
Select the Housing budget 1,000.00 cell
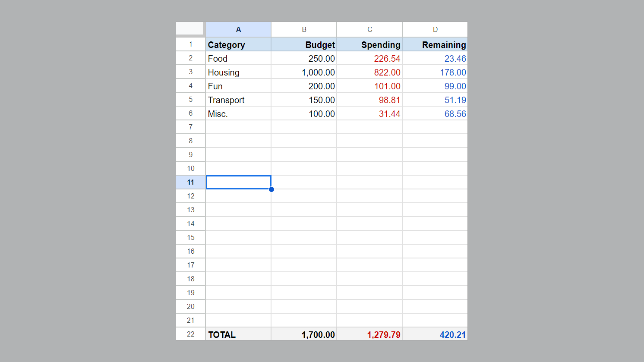(304, 72)
